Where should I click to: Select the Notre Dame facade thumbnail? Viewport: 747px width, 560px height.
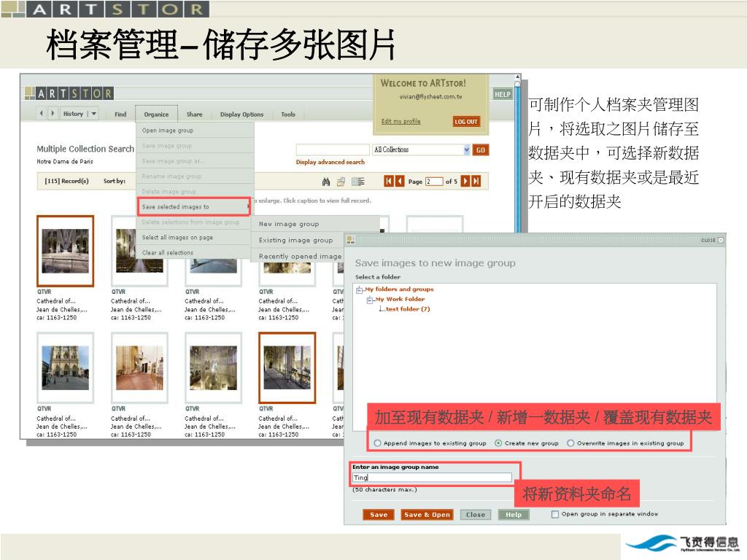coord(65,368)
